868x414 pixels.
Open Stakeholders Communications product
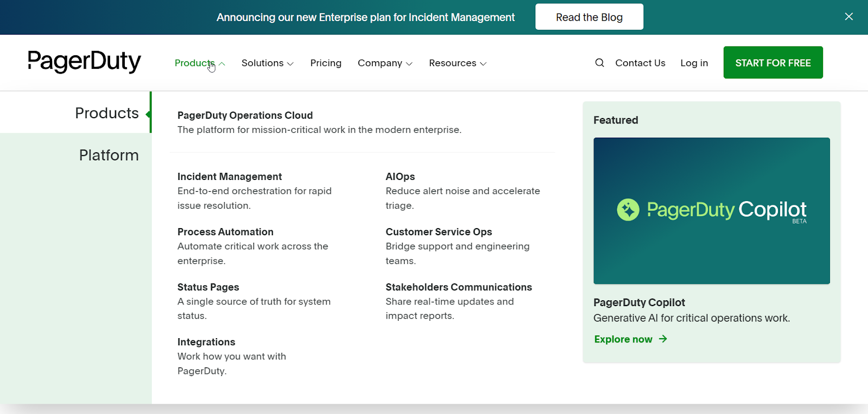click(459, 287)
